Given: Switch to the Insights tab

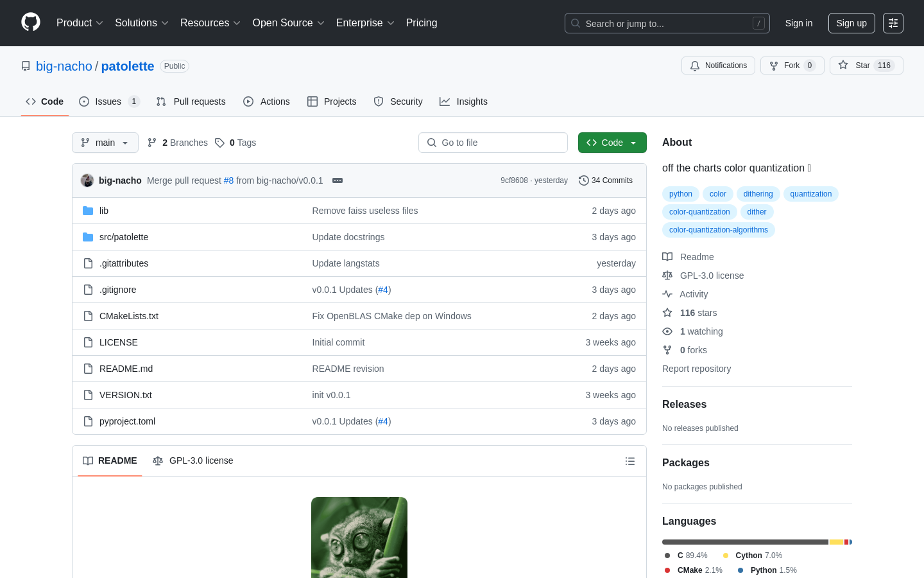Looking at the screenshot, I should [x=463, y=101].
